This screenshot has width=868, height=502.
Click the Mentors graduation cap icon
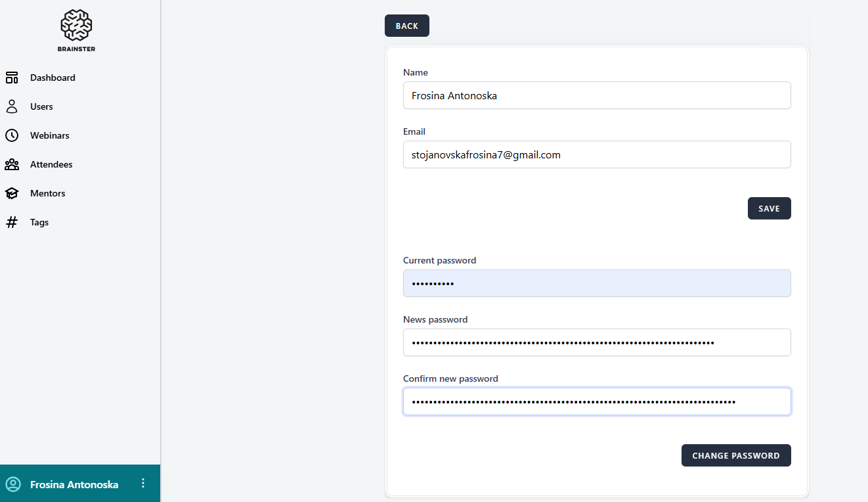12,193
